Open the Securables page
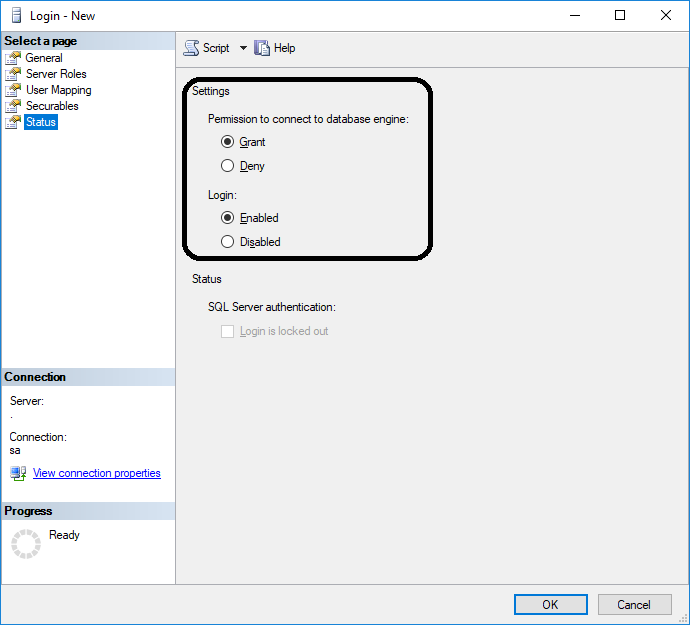The image size is (690, 625). click(52, 106)
